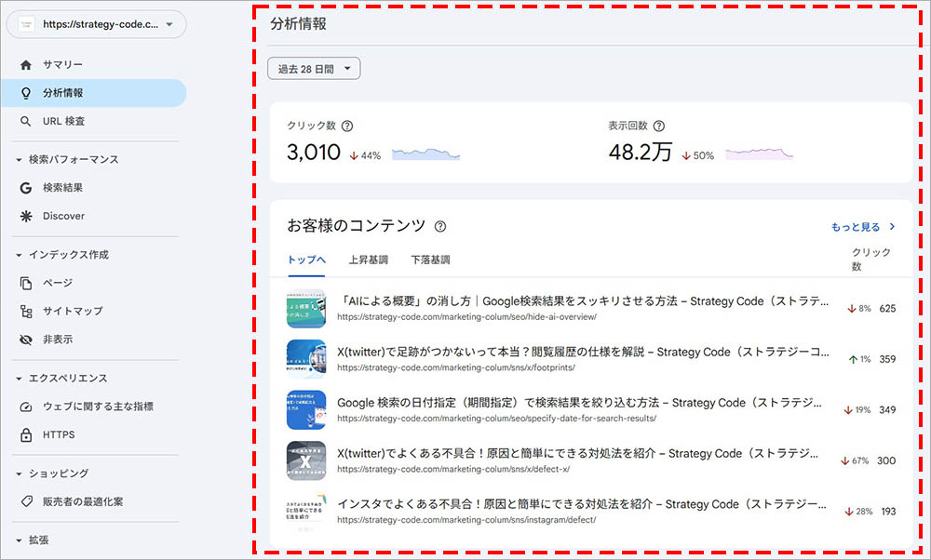Open URL 検査 magnifier icon
The image size is (931, 560).
pos(25,122)
